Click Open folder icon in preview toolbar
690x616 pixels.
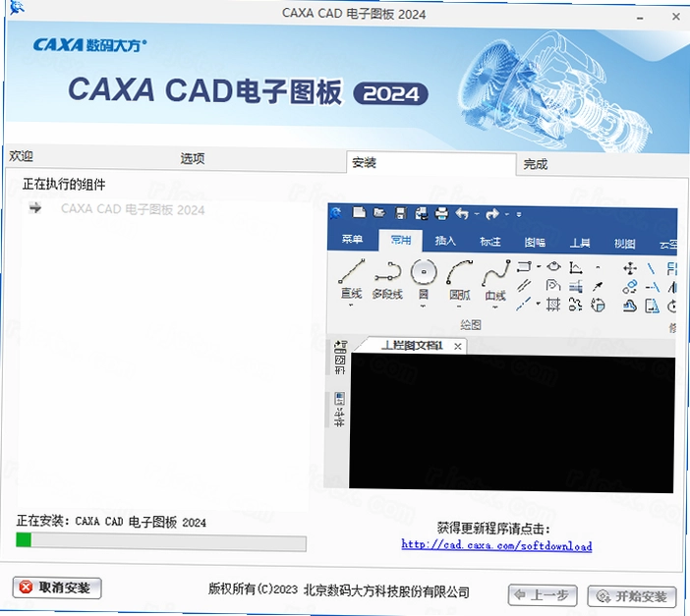379,213
